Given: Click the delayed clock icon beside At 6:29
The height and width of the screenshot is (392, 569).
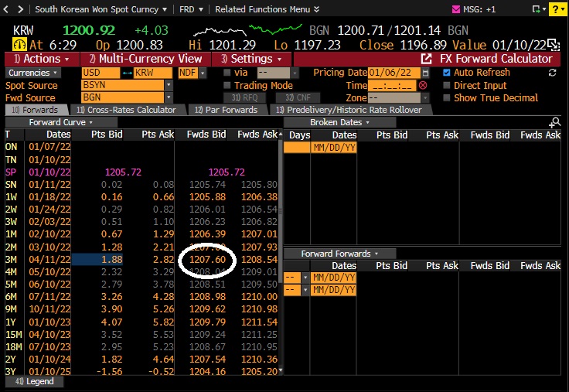Looking at the screenshot, I should [19, 45].
